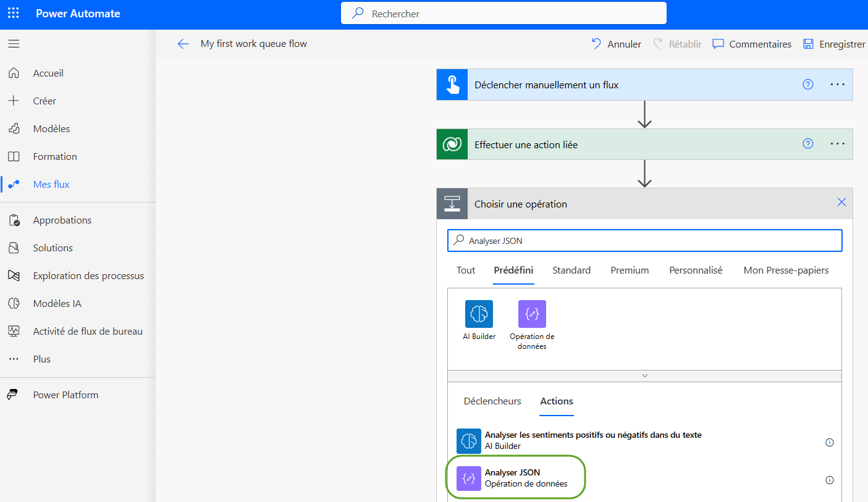Screen dimensions: 868x502
Task: Close the Choisir une opération panel
Action: pyautogui.click(x=841, y=202)
